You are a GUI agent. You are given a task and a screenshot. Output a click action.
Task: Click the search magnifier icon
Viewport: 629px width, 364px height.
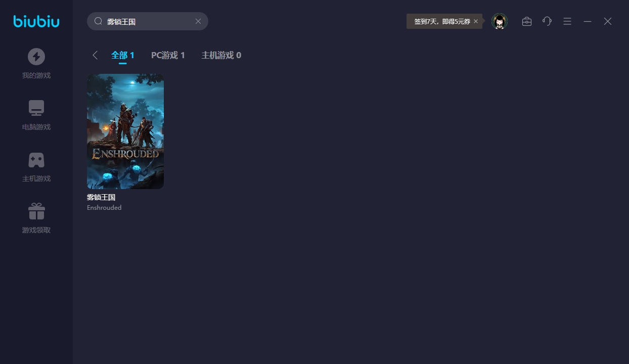click(x=99, y=21)
